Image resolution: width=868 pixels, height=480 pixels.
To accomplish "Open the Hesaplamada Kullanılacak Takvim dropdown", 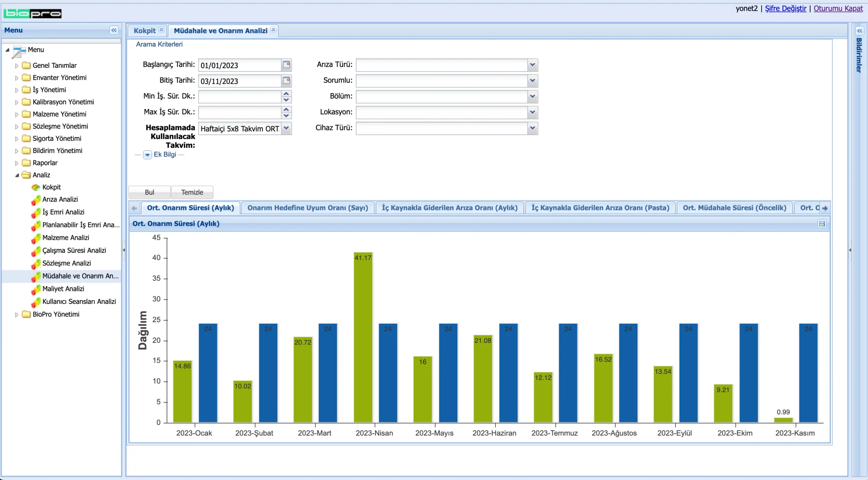I will (x=287, y=128).
